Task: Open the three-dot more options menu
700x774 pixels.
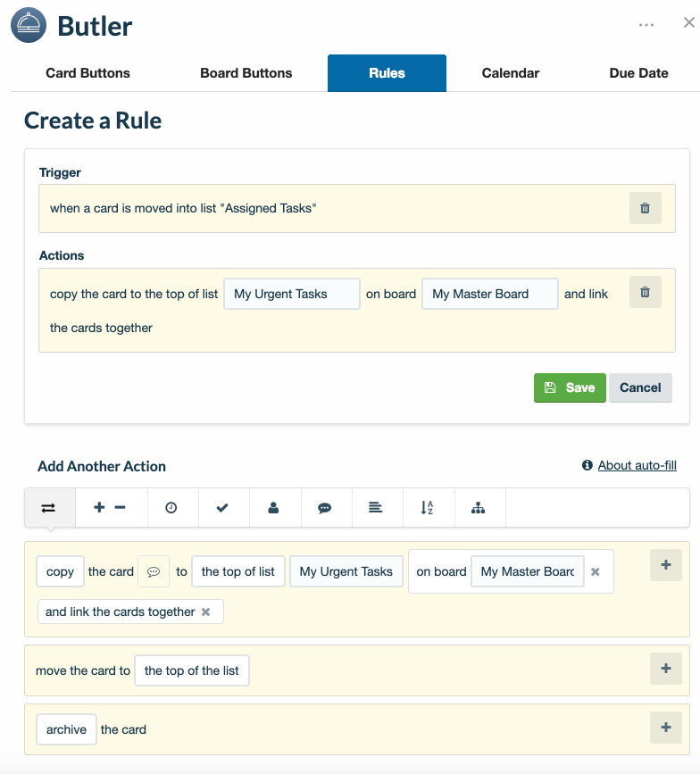Action: coord(646,25)
